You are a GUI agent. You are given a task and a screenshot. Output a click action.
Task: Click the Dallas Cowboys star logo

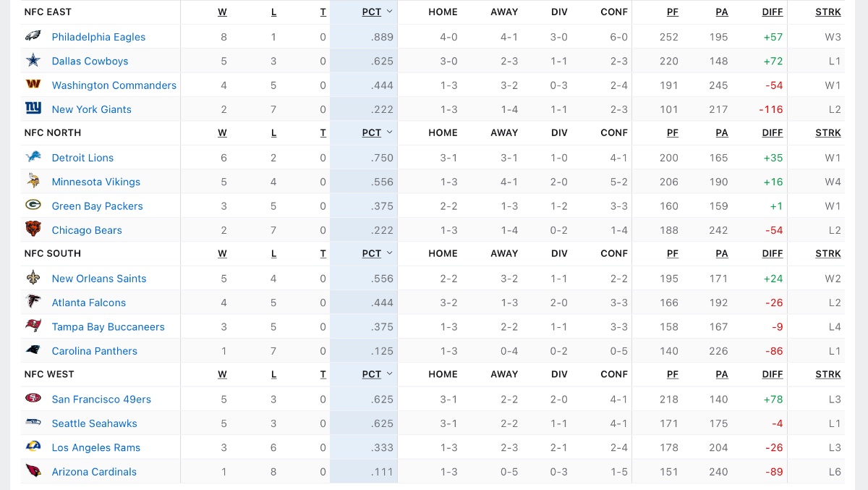click(x=33, y=61)
